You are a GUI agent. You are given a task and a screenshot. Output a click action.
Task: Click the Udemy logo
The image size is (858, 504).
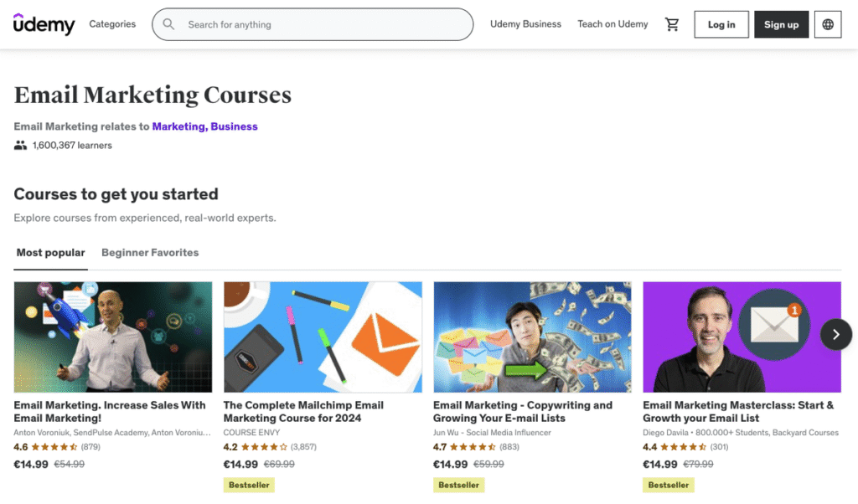44,24
